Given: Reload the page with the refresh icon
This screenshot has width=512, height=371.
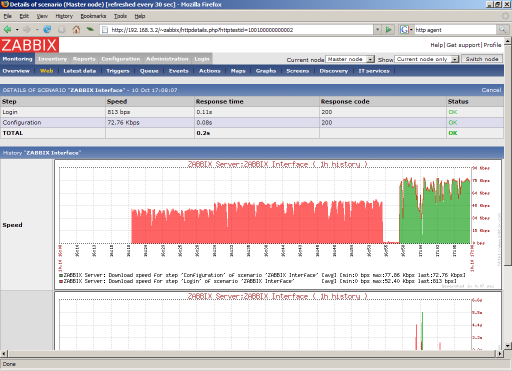Looking at the screenshot, I should (47, 30).
